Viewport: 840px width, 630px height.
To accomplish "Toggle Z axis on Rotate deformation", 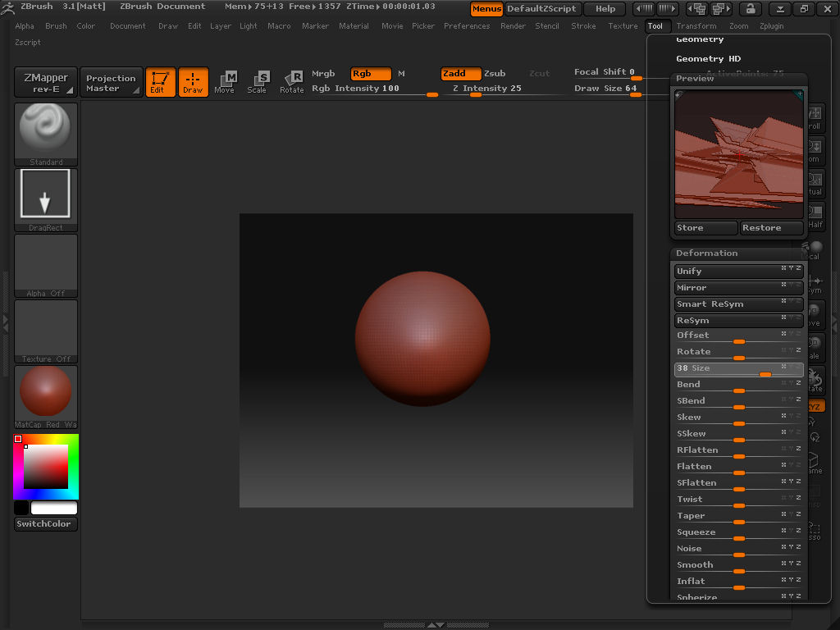I will 798,349.
